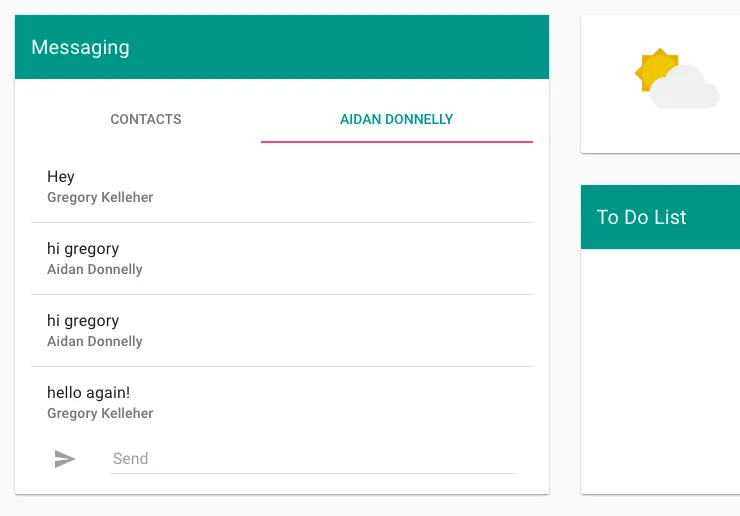Click Aidan Donnelly's name under second "hi gregory"
This screenshot has width=740, height=516.
95,342
